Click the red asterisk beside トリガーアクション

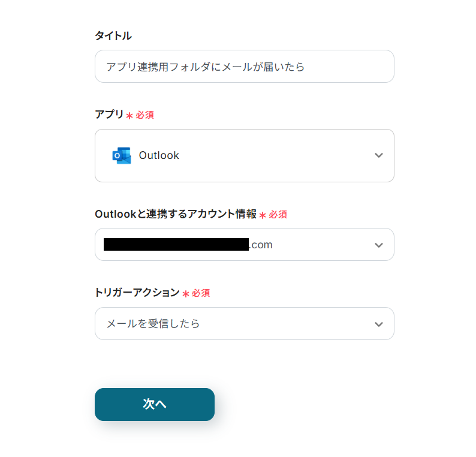[185, 294]
